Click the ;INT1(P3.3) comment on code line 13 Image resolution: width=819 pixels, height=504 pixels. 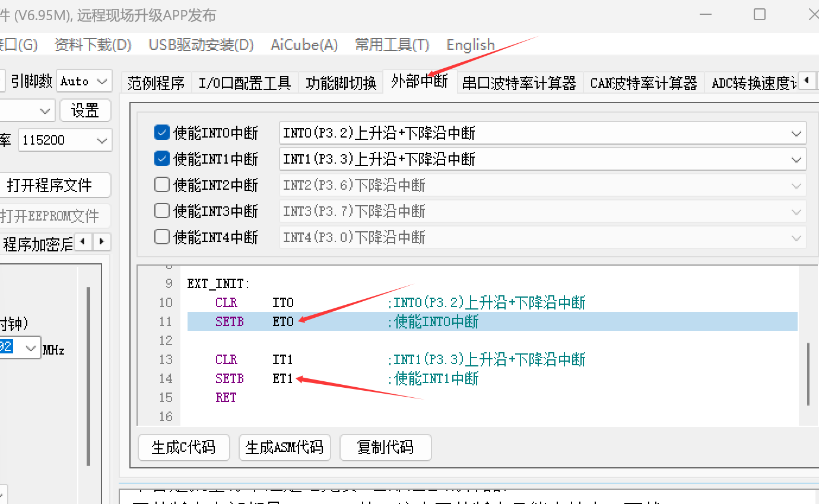[486, 360]
